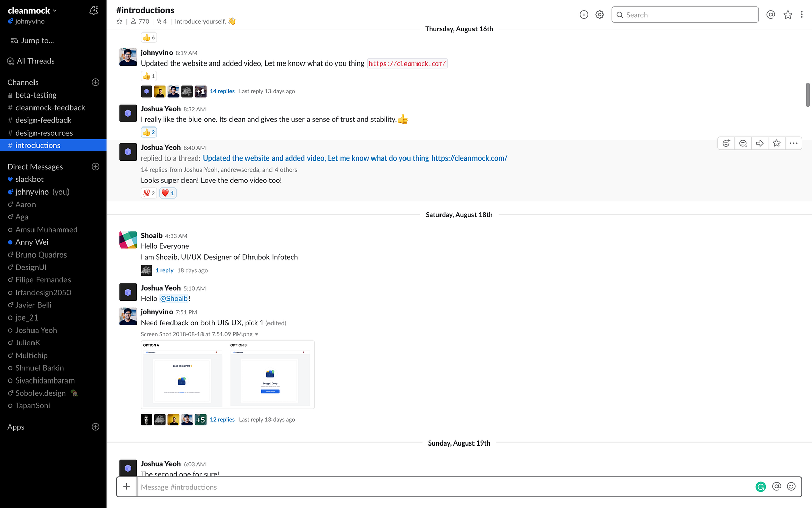Open the @Shoaib mention

(x=174, y=299)
